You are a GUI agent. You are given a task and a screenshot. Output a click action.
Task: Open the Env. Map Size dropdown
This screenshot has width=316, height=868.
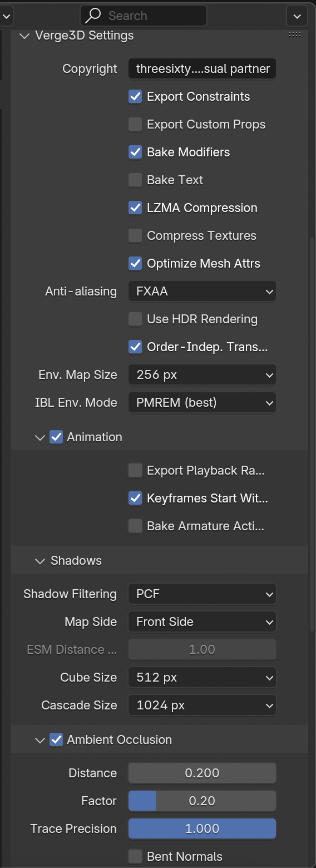tap(203, 375)
